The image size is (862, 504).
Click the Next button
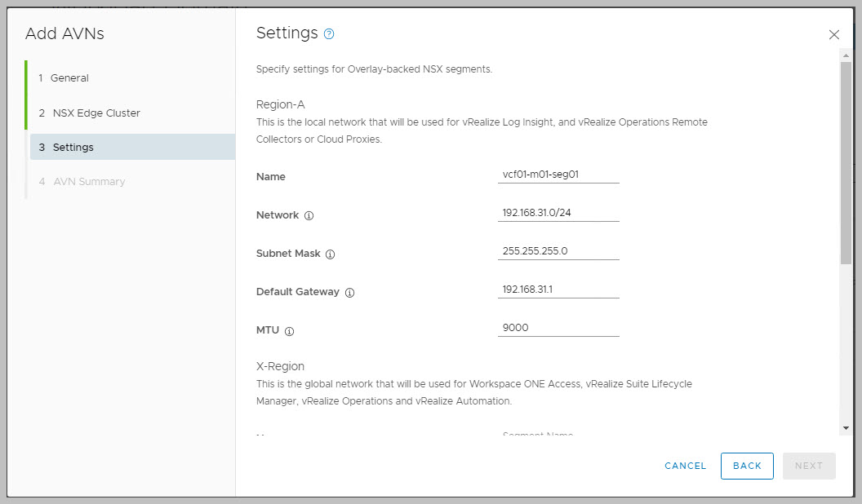[808, 466]
